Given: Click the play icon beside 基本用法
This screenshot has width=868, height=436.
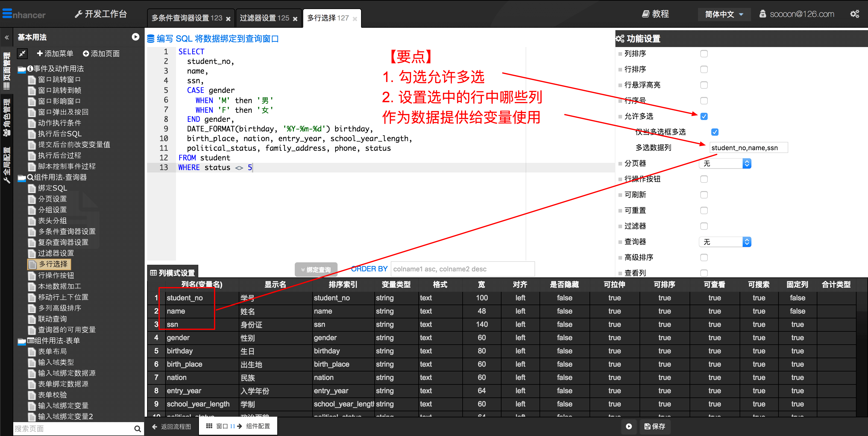Looking at the screenshot, I should [x=135, y=37].
